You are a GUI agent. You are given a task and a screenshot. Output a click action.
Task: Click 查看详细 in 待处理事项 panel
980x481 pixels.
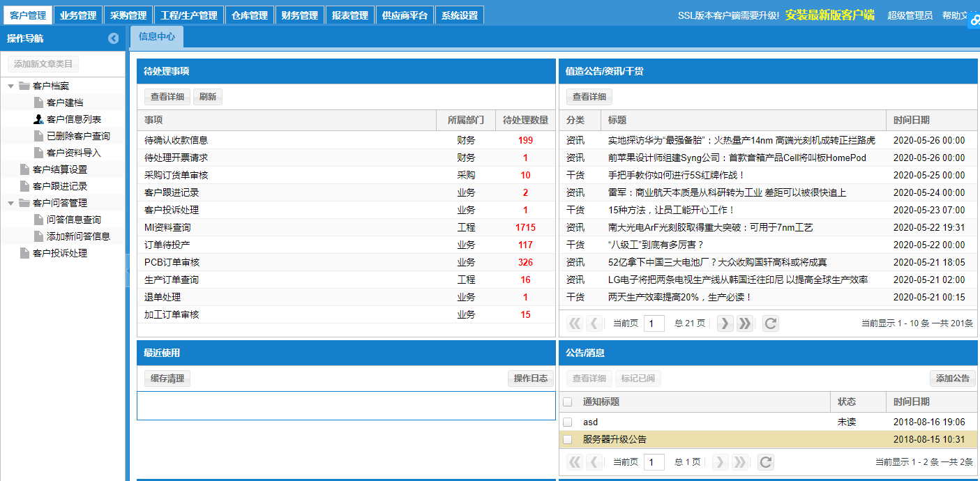coord(167,97)
